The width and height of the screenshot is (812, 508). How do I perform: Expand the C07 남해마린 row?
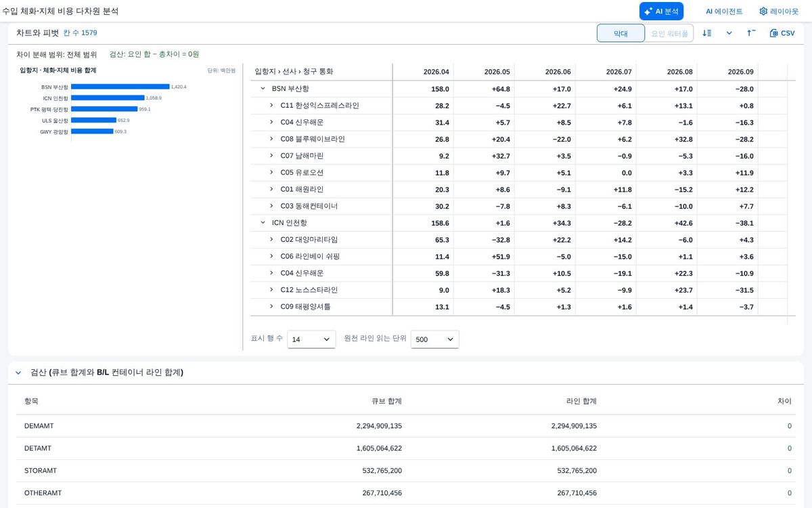click(271, 156)
